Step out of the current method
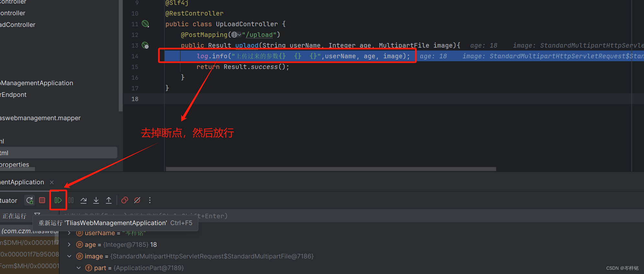644x274 pixels. pos(109,200)
